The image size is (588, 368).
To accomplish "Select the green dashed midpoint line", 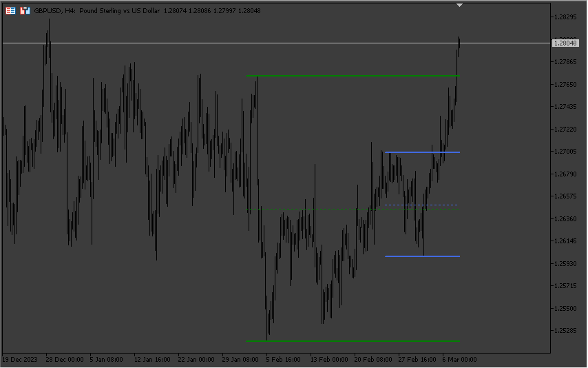I will click(353, 209).
